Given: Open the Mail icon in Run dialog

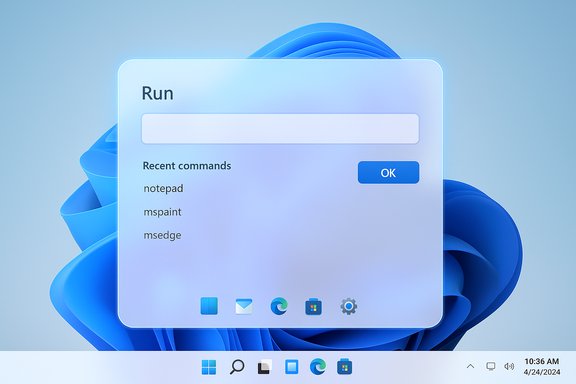Looking at the screenshot, I should (244, 306).
